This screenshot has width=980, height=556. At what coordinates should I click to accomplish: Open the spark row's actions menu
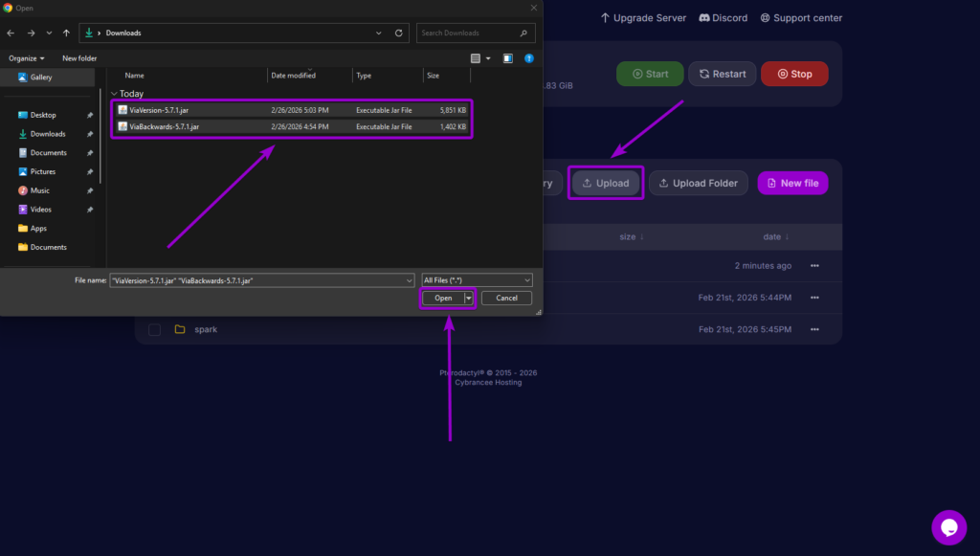pyautogui.click(x=813, y=329)
